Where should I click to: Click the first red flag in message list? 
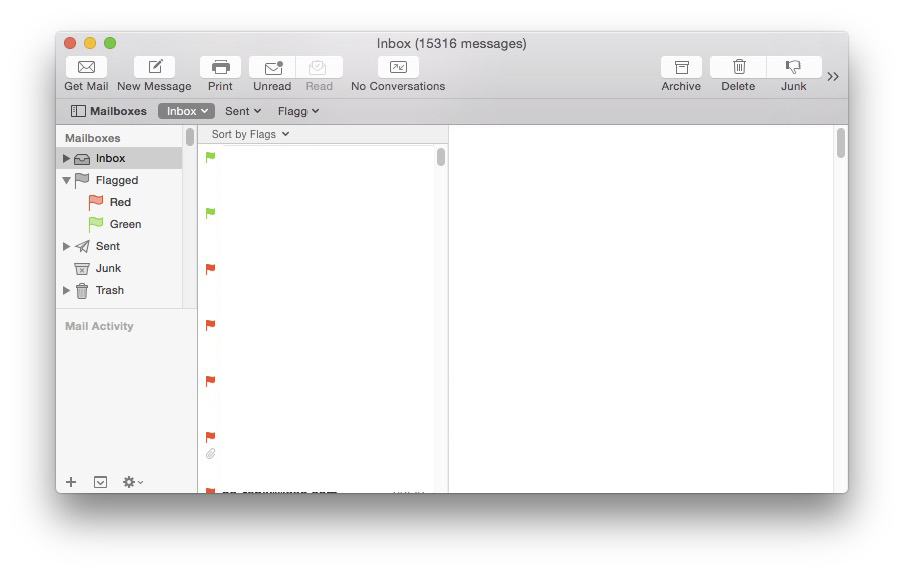pos(210,269)
